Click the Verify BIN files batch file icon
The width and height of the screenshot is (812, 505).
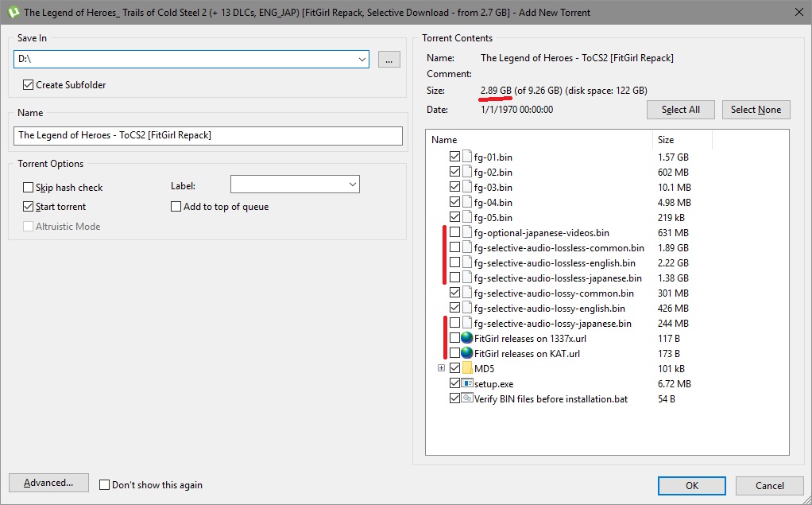pyautogui.click(x=467, y=398)
